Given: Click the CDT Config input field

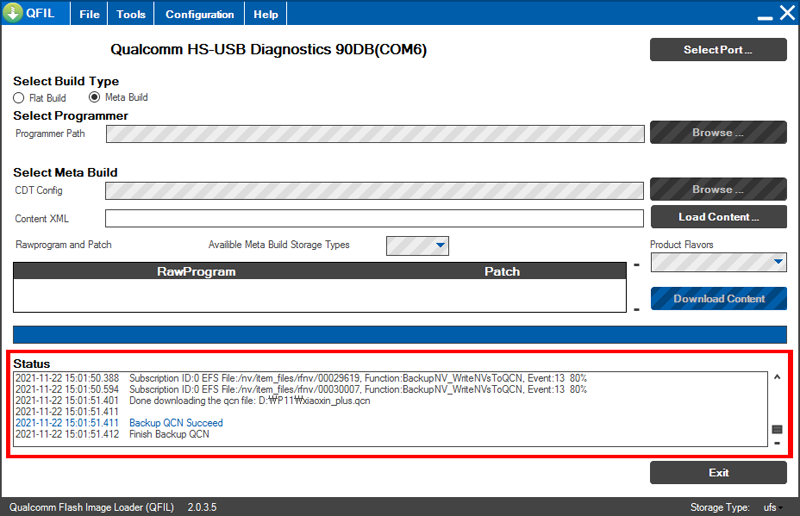Looking at the screenshot, I should click(374, 191).
